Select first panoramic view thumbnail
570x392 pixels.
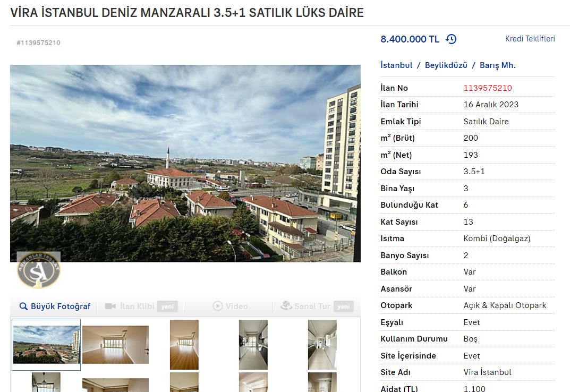tap(46, 345)
